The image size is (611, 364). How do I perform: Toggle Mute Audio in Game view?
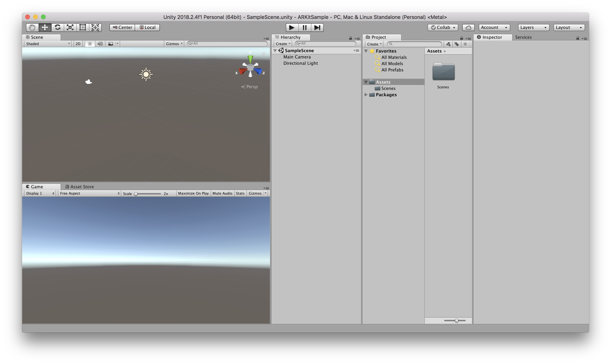(x=222, y=193)
